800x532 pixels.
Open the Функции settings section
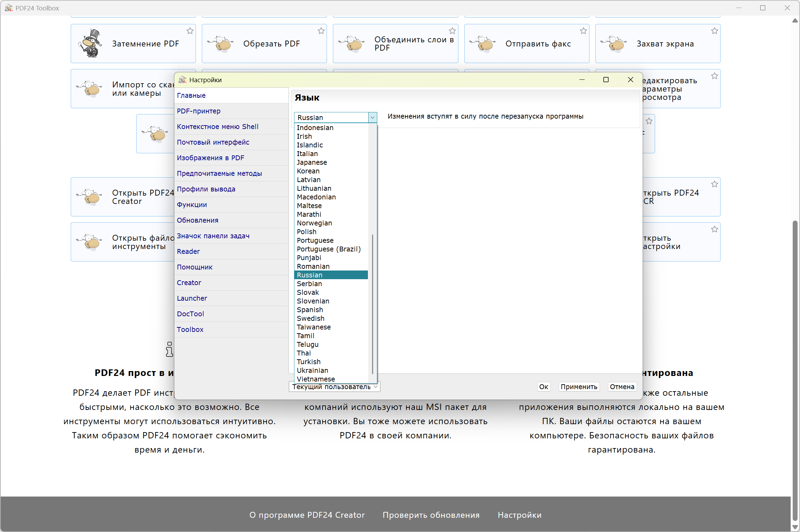(232, 205)
